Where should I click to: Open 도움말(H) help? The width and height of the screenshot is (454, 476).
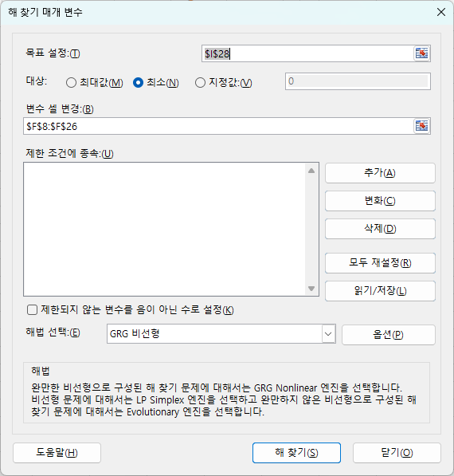[57, 453]
